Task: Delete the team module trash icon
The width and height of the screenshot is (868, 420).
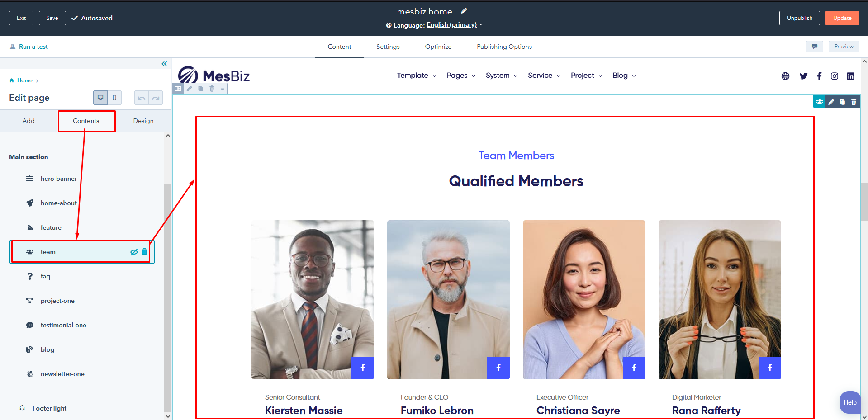Action: [144, 251]
